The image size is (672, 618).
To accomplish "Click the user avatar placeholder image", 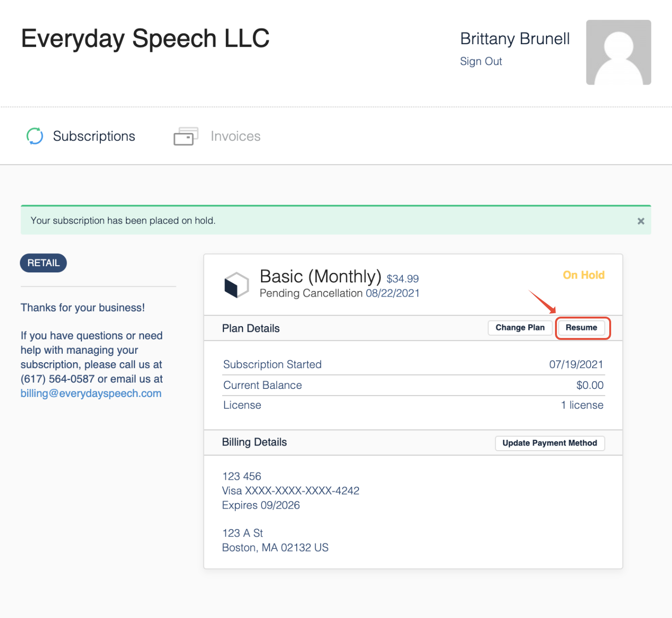I will [618, 52].
